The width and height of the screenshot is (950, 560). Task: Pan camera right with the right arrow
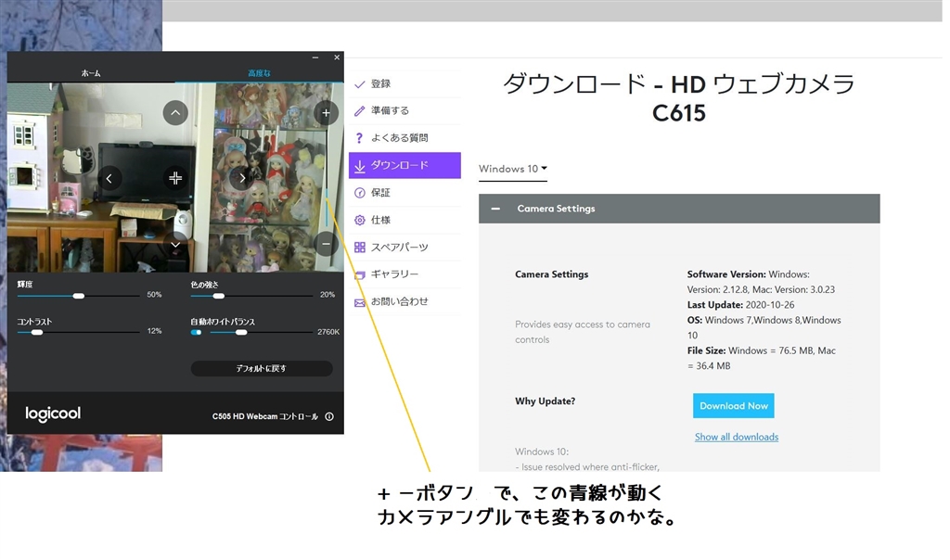[242, 178]
